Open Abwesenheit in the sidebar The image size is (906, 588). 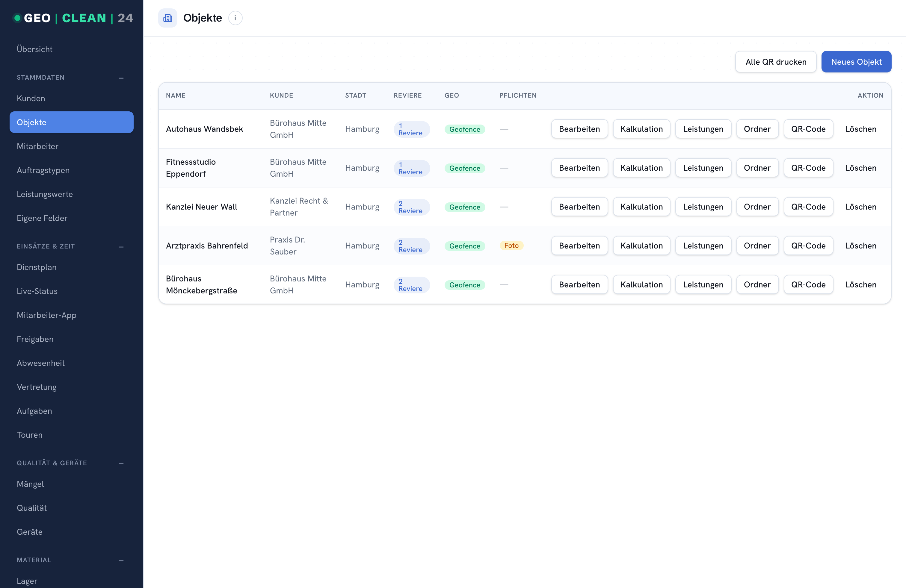tap(72, 363)
